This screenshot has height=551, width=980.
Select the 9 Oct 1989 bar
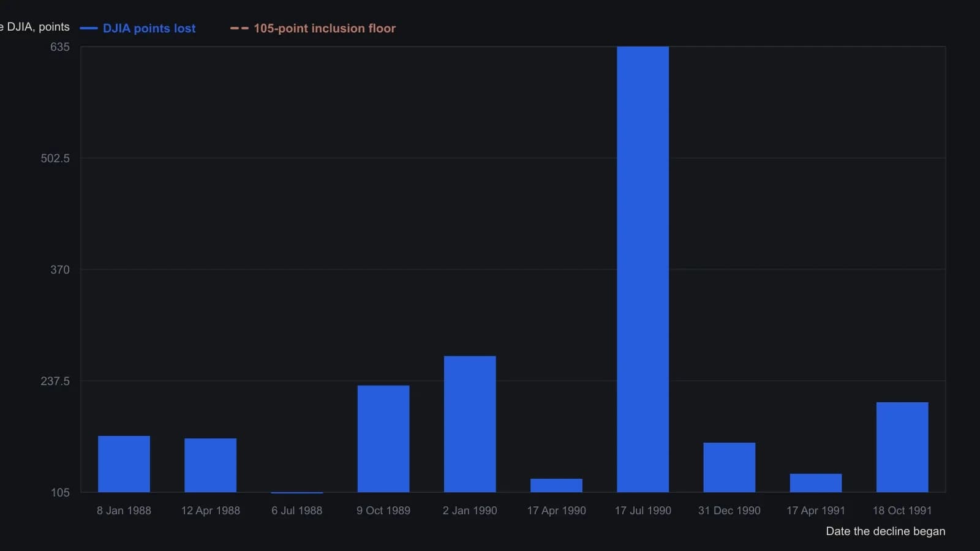tap(383, 438)
